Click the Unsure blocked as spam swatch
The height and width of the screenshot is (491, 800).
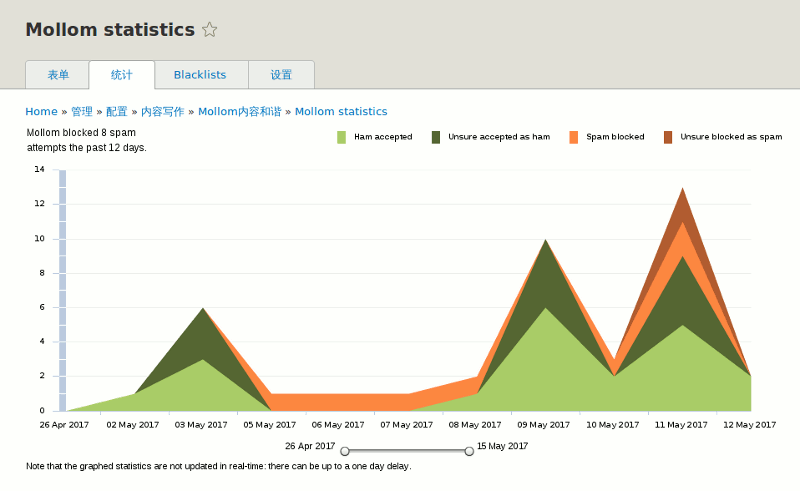(668, 137)
